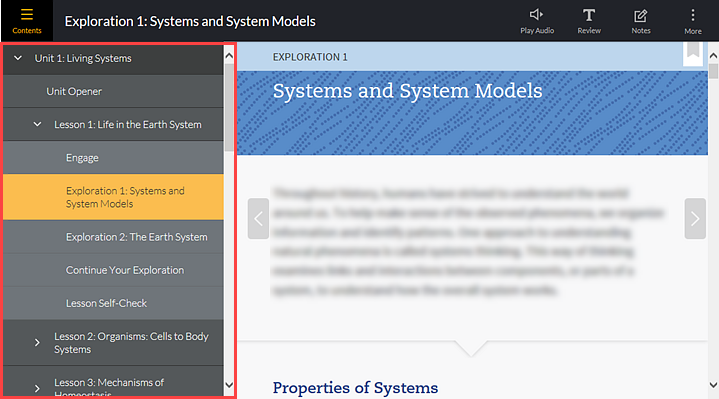Click the Properties of Systems heading
Image resolution: width=719 pixels, height=399 pixels.
(x=355, y=388)
